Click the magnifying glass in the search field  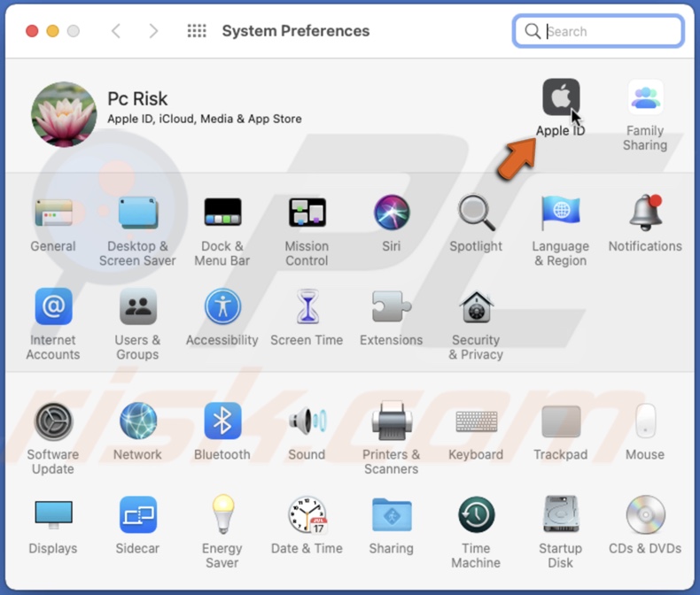(x=533, y=31)
